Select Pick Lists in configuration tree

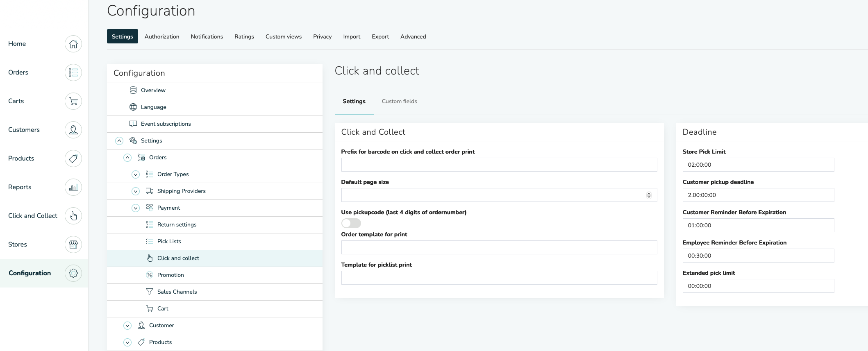coord(169,241)
